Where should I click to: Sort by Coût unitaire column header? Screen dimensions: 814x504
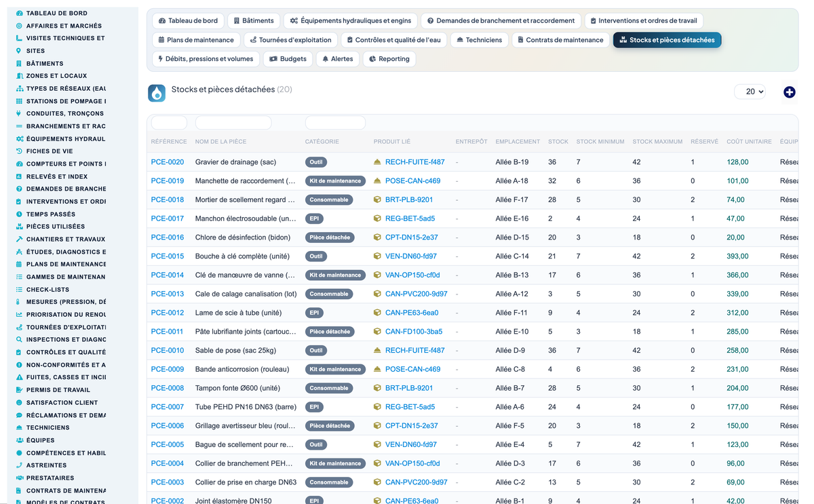point(749,142)
